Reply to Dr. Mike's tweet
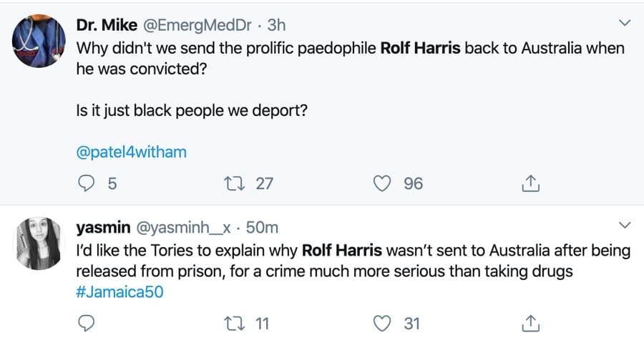This screenshot has width=644, height=338. click(86, 184)
